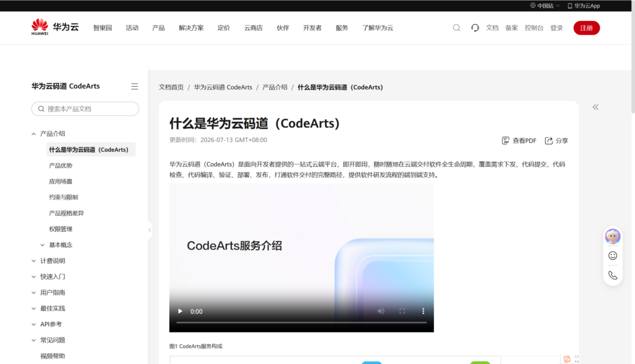635x364 pixels.
Task: Go to 文档首页 breadcrumb
Action: tap(171, 87)
